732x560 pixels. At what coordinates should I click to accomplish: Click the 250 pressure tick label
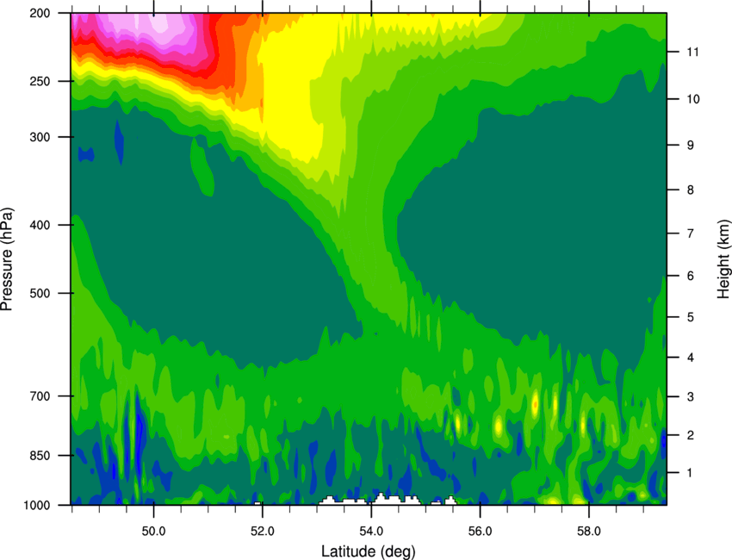tap(40, 81)
